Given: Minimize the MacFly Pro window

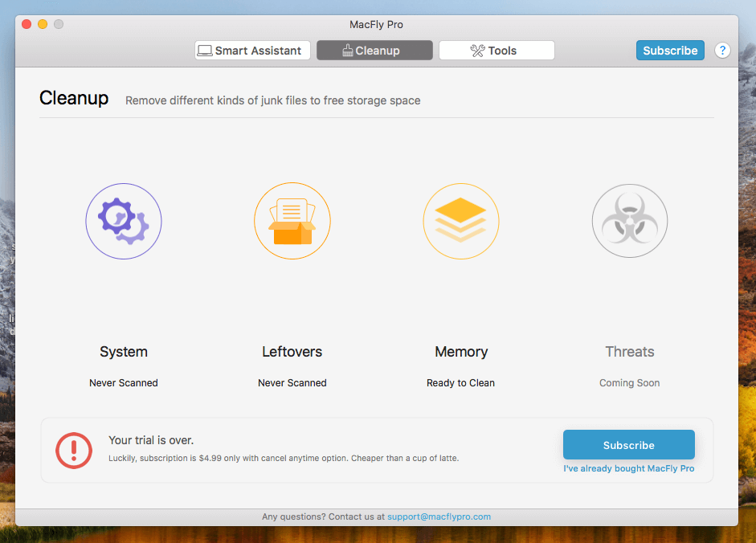Looking at the screenshot, I should coord(43,24).
